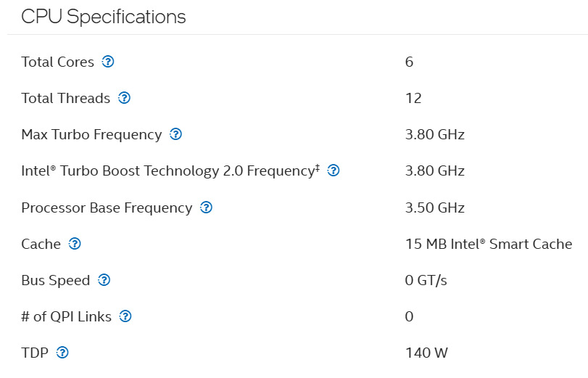Click the help icon beside TDP
The height and width of the screenshot is (378, 588).
coord(62,353)
